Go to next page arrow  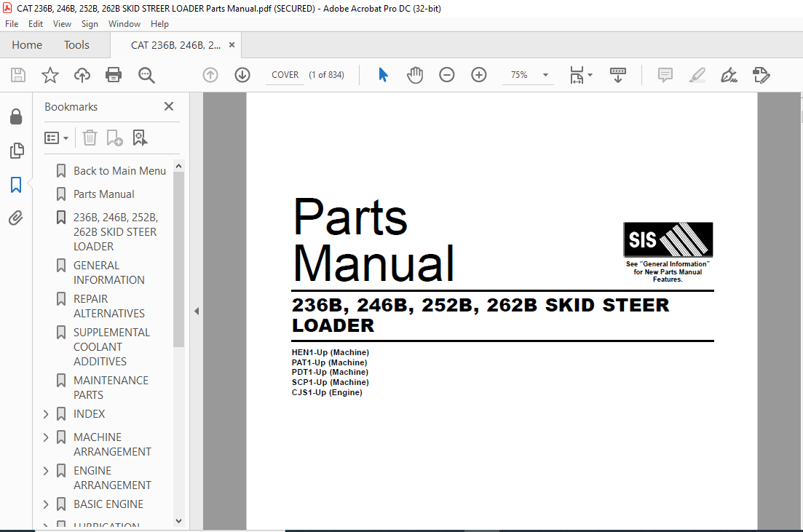coord(242,75)
